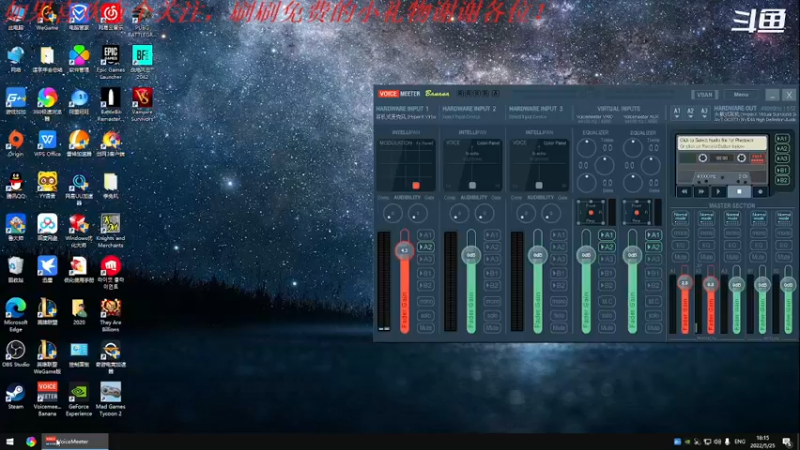Select device for Hardware Input 2
800x450 pixels.
(462, 117)
